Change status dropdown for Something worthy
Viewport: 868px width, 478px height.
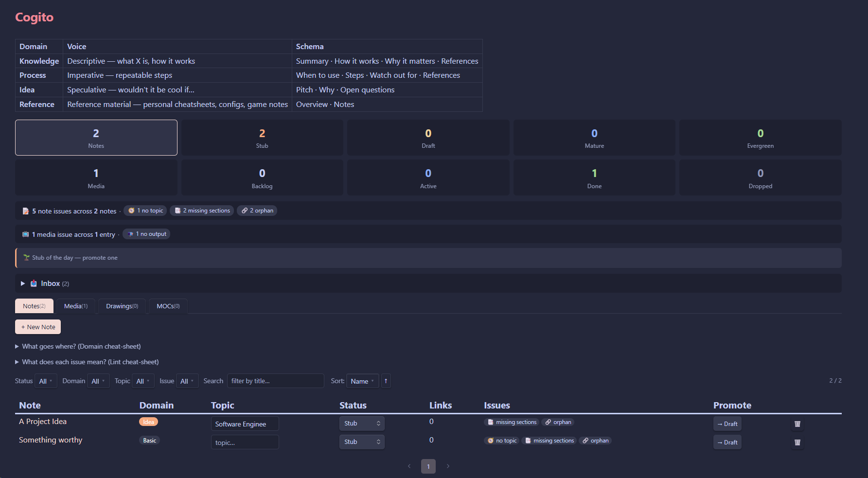pos(362,442)
